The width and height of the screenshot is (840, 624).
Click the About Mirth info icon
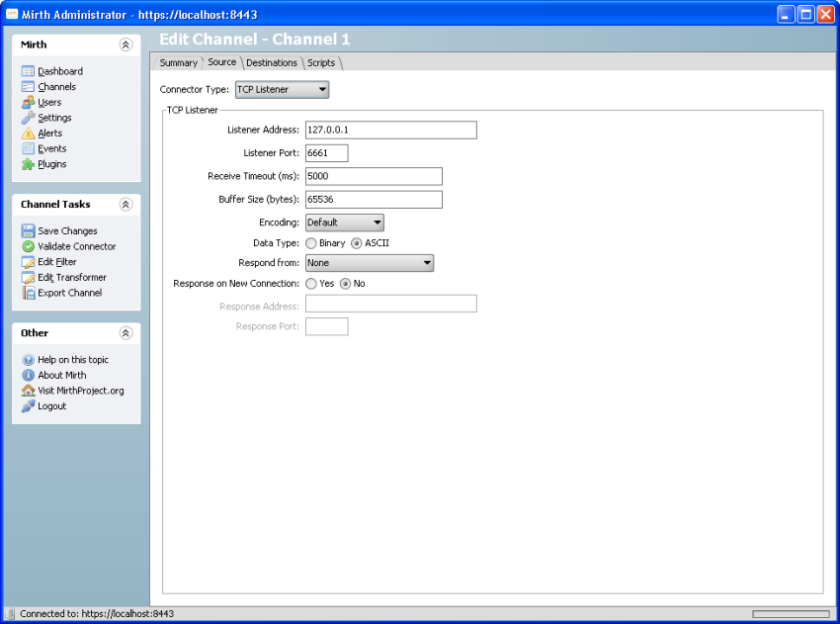pyautogui.click(x=28, y=375)
